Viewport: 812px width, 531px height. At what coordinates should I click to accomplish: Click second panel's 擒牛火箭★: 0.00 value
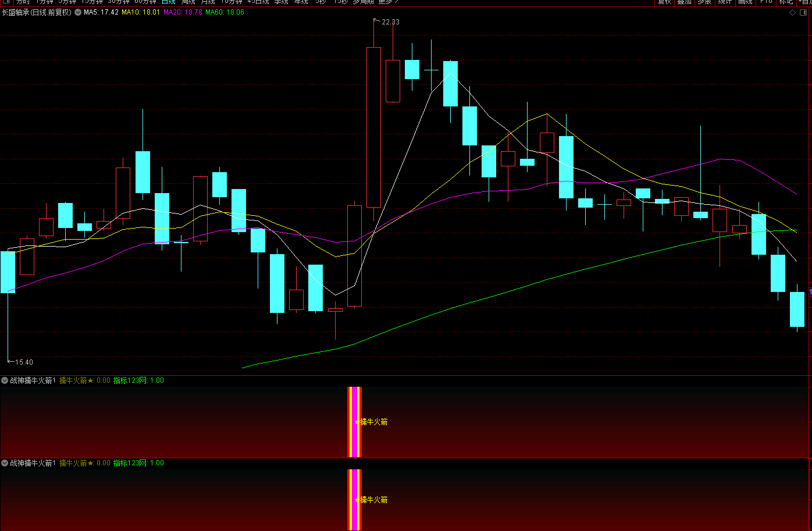pyautogui.click(x=85, y=463)
